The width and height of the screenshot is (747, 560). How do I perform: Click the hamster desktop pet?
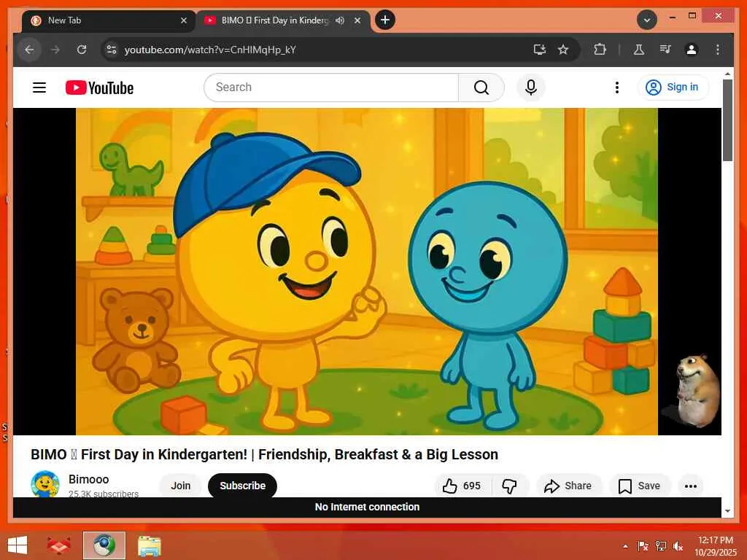point(697,391)
